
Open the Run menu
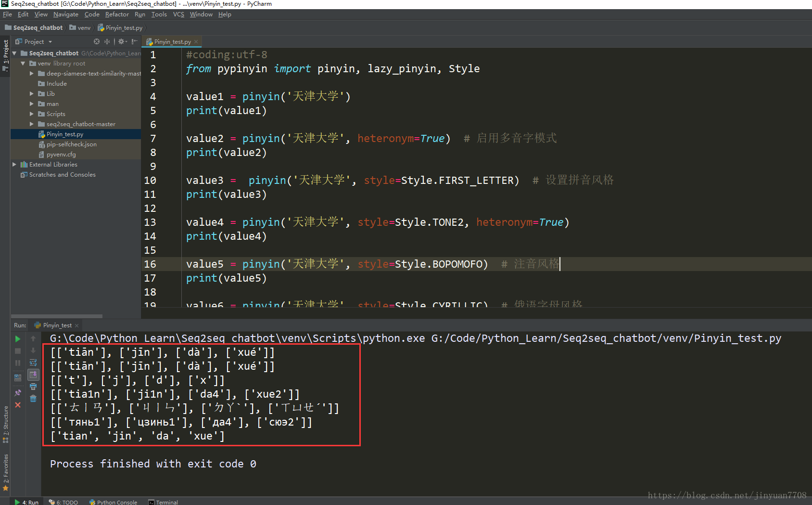(x=140, y=14)
